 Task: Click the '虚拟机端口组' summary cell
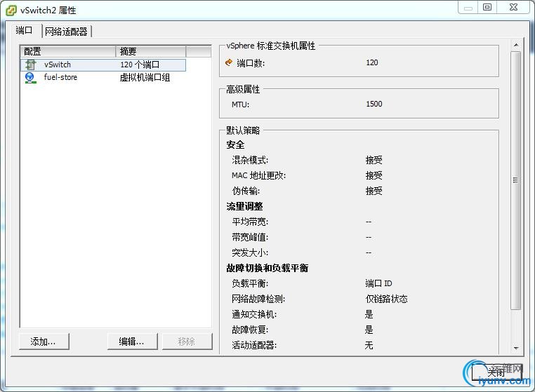tap(145, 78)
